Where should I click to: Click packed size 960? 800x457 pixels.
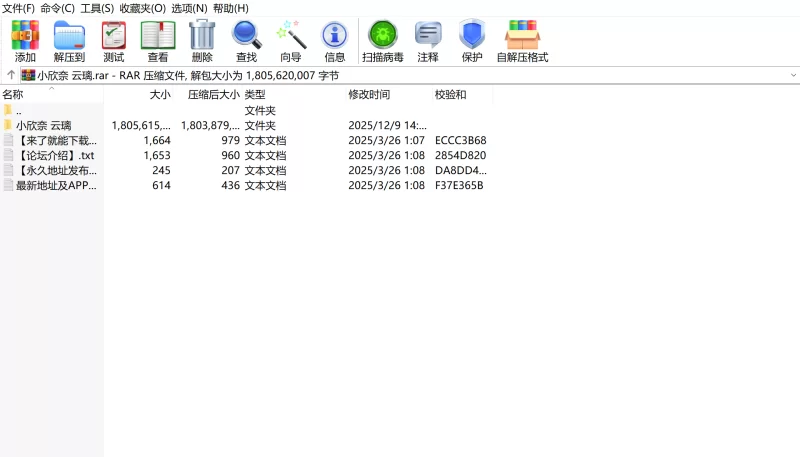[231, 155]
